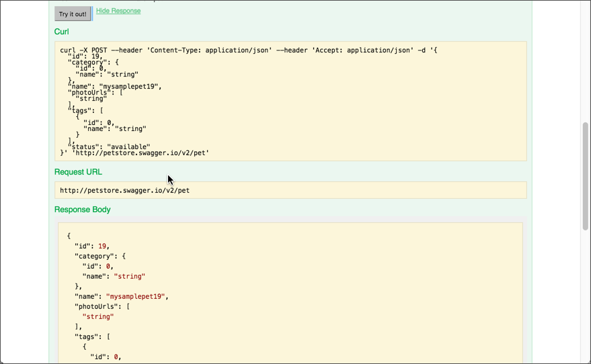591x364 pixels.
Task: Click the Response Body heading
Action: (x=83, y=210)
